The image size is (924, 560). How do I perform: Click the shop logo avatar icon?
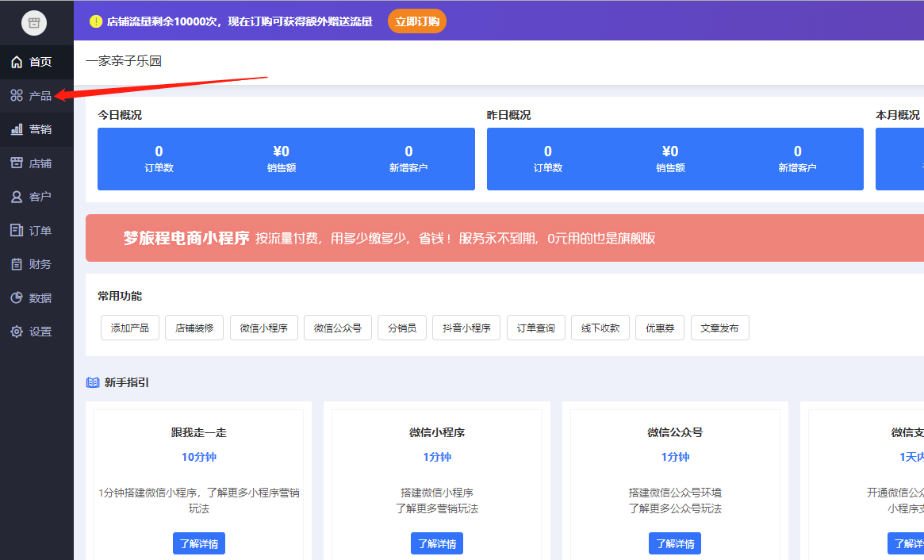tap(34, 23)
